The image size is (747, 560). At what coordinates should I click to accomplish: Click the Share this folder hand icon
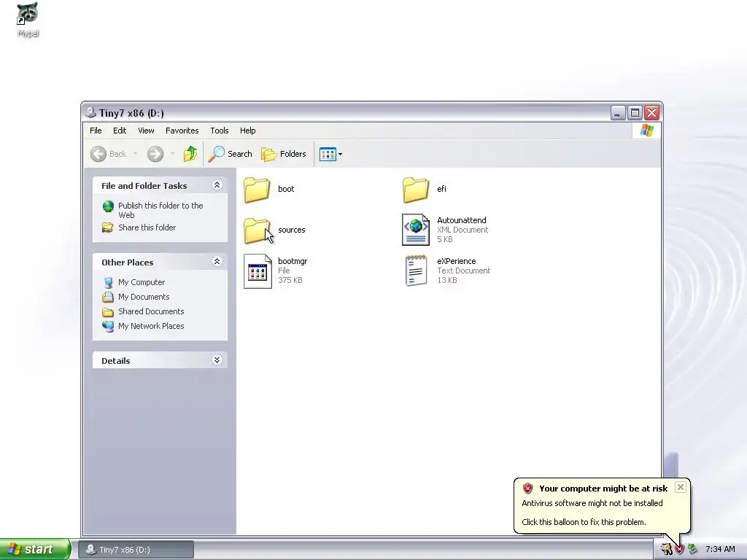108,227
